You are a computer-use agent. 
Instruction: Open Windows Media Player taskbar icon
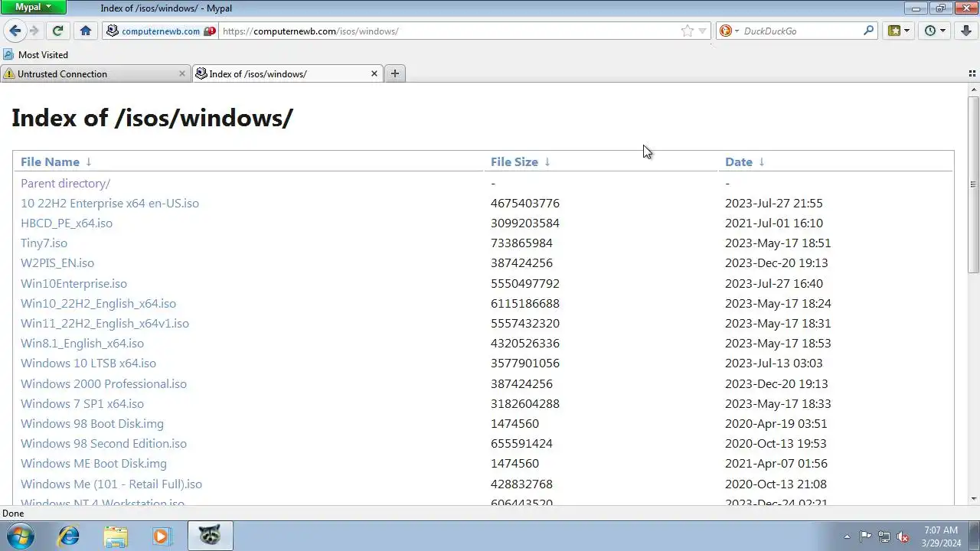pos(162,536)
